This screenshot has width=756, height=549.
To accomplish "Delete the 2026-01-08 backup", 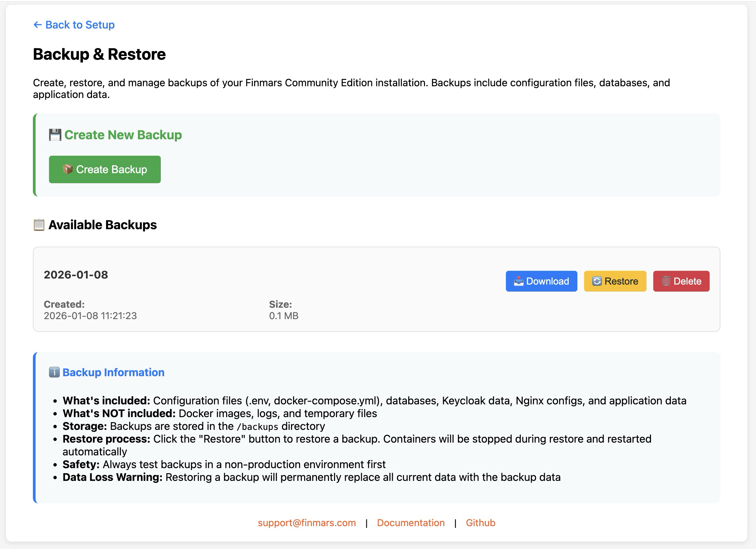I will coord(681,281).
